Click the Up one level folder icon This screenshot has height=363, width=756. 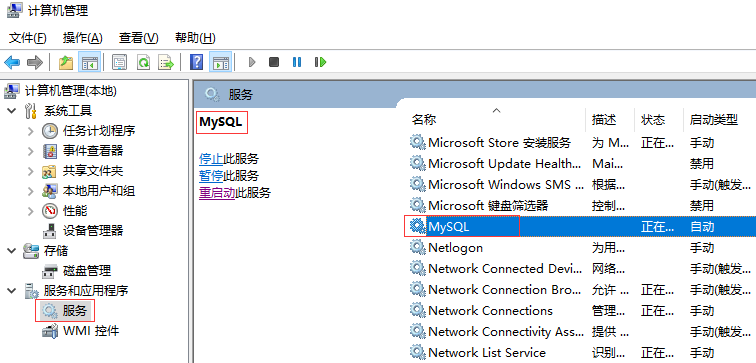tap(66, 62)
